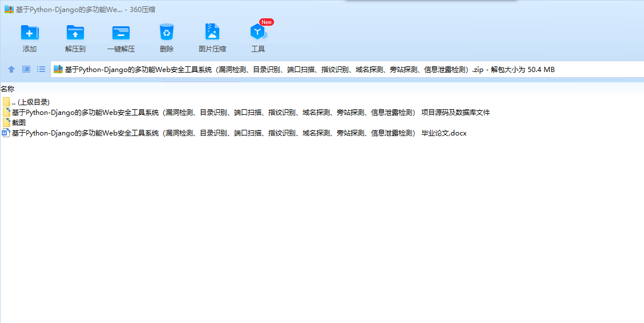Select the 截图 folder
Image resolution: width=644 pixels, height=323 pixels.
click(x=14, y=122)
